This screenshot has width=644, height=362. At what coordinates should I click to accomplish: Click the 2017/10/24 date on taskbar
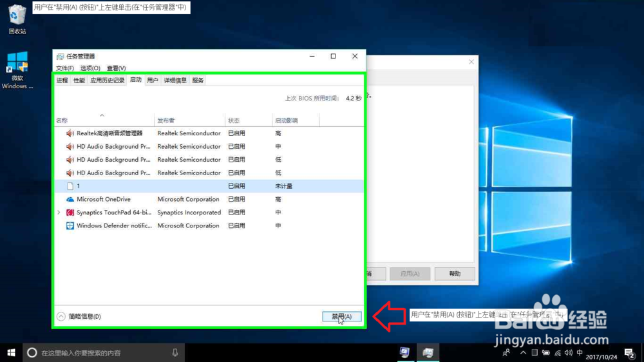tap(601, 357)
